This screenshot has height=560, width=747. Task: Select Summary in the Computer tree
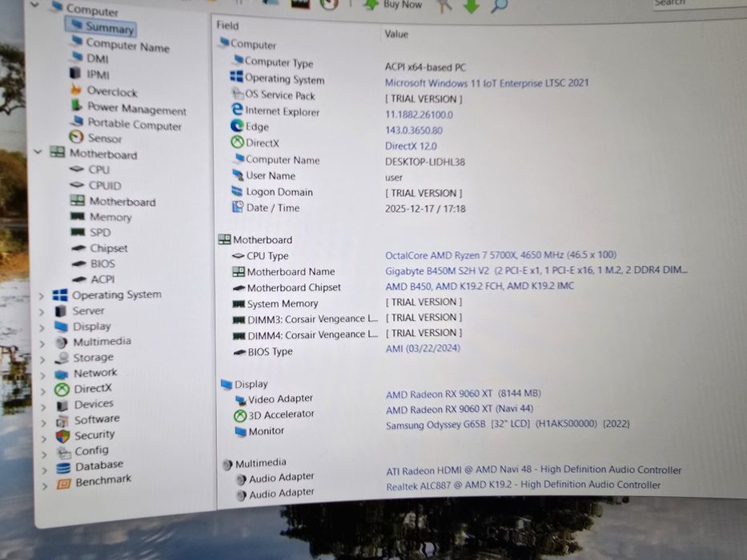(x=102, y=28)
